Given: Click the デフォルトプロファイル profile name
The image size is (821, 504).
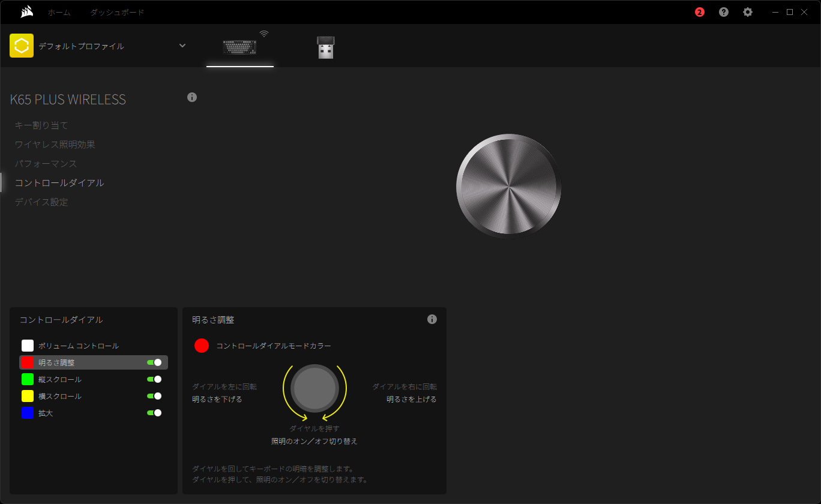Looking at the screenshot, I should (x=82, y=46).
